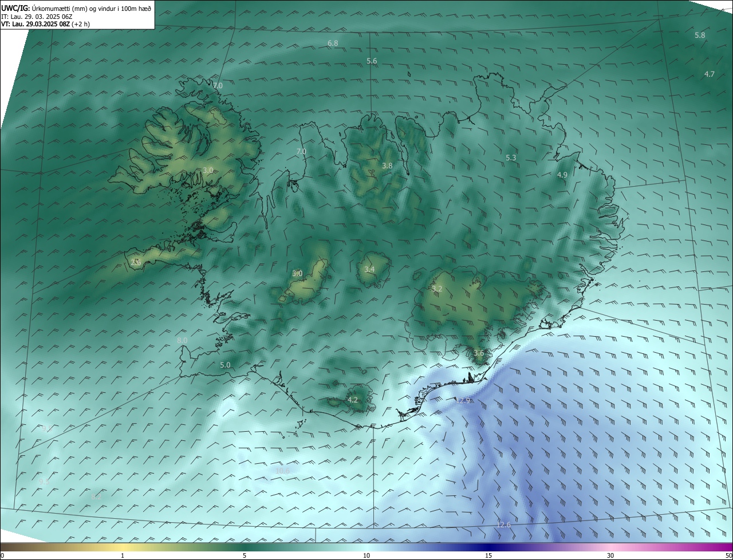Click the 4.2 value label on the map
Image resolution: width=733 pixels, height=560 pixels.
tap(353, 400)
